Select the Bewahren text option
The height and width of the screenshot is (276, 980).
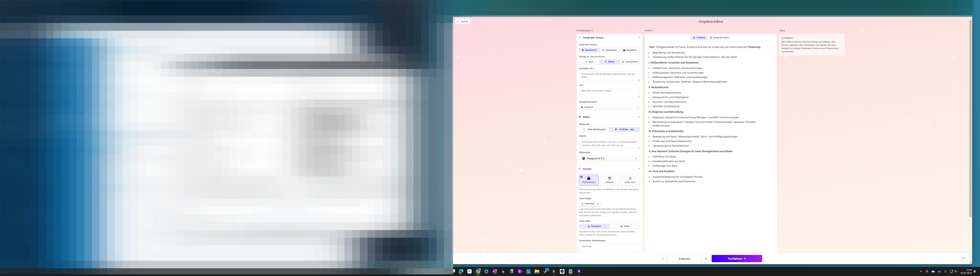(630, 50)
